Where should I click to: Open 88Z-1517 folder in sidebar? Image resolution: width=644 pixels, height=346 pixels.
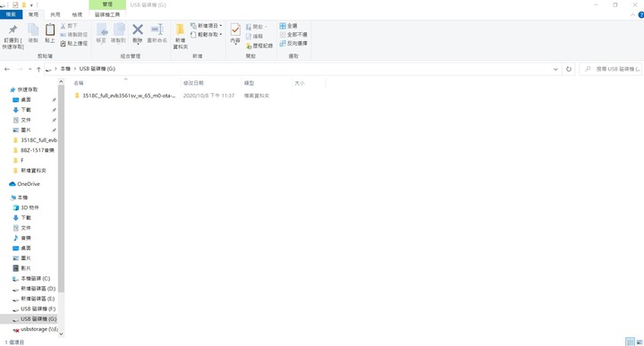[37, 150]
